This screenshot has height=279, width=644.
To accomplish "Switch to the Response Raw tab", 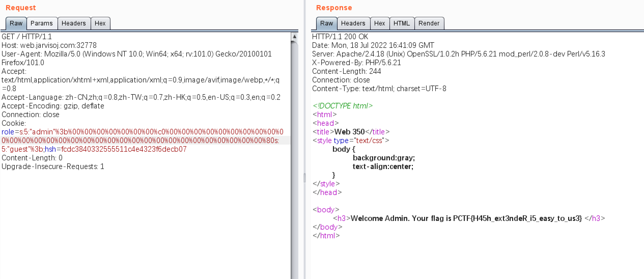I will tap(327, 23).
